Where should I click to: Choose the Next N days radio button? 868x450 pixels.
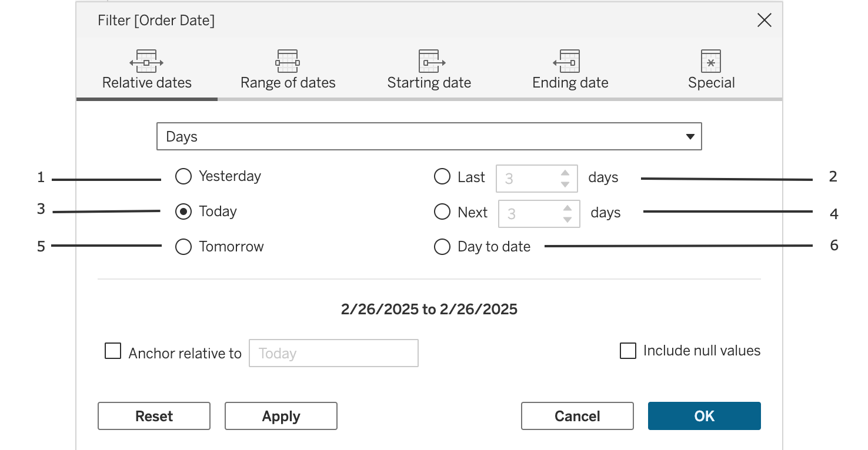coord(442,212)
